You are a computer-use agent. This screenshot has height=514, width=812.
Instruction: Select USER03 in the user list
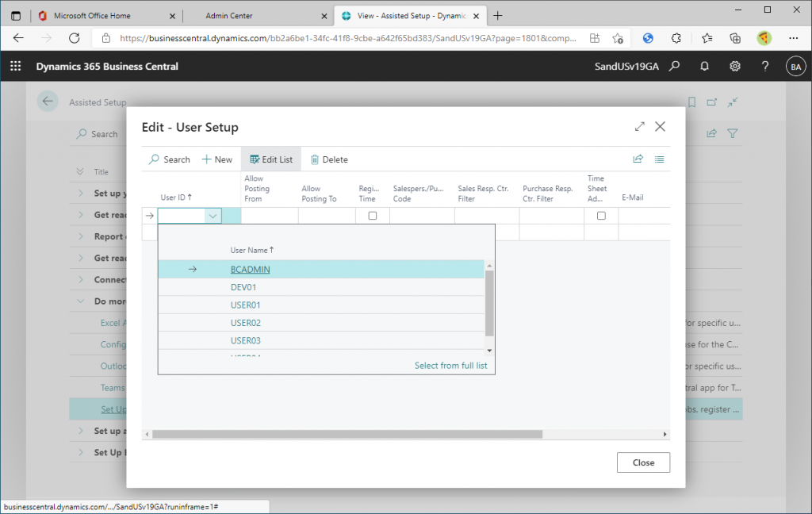tap(246, 340)
